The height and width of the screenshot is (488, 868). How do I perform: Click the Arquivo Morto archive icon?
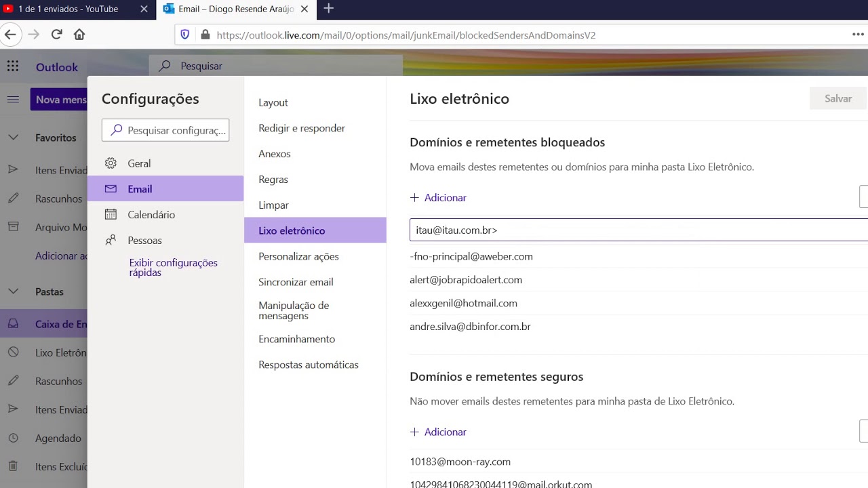(x=13, y=227)
